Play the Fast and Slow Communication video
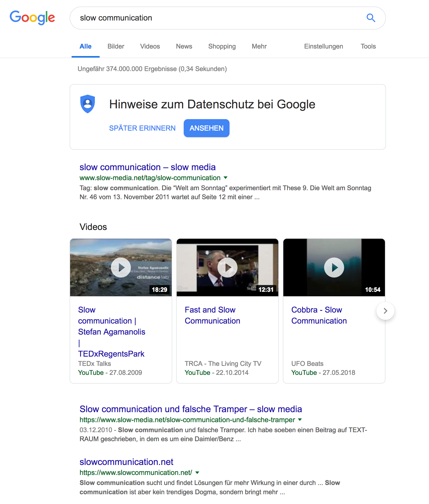429x504 pixels. (228, 268)
